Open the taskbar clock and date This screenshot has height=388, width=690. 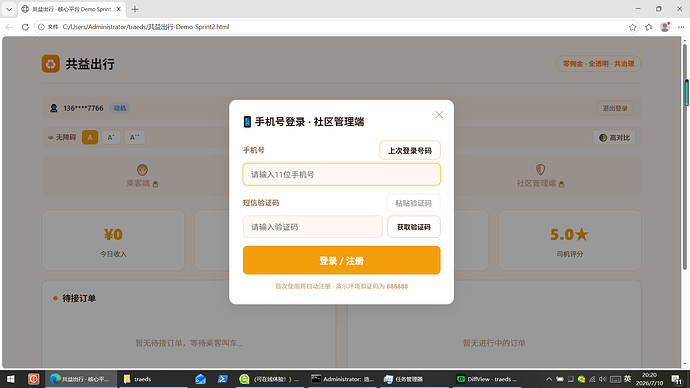649,379
